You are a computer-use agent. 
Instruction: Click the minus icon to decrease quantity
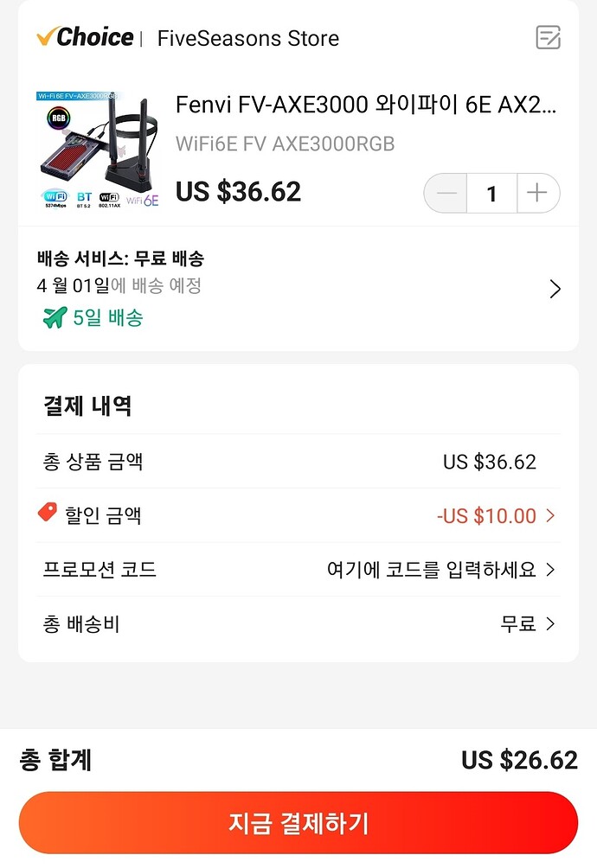[x=445, y=194]
